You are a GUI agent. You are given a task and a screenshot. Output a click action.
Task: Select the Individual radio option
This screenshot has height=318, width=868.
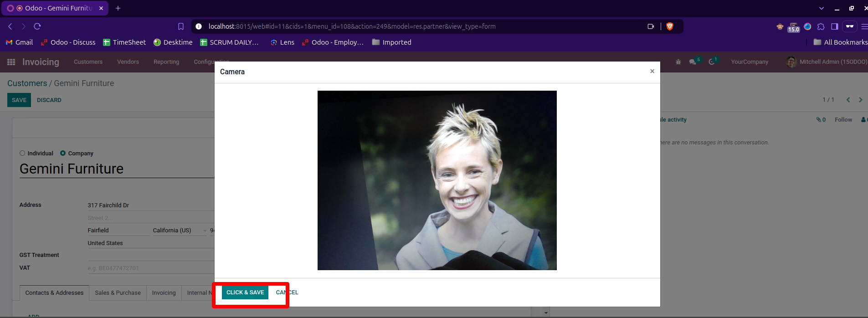coord(22,153)
